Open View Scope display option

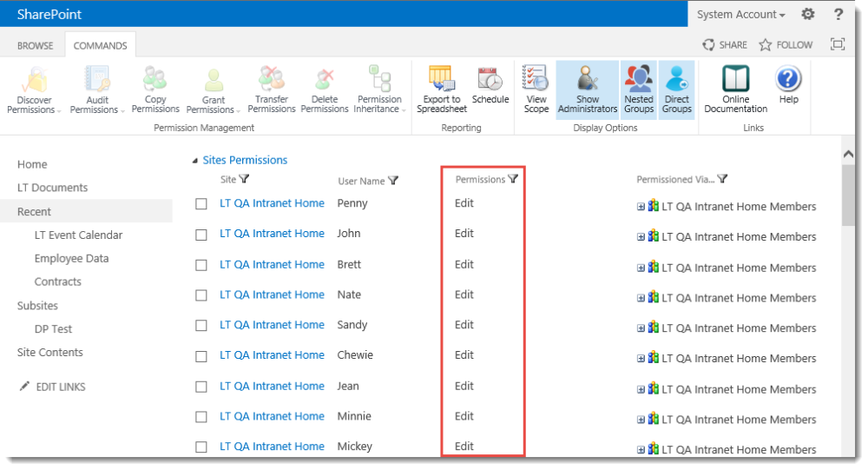536,89
